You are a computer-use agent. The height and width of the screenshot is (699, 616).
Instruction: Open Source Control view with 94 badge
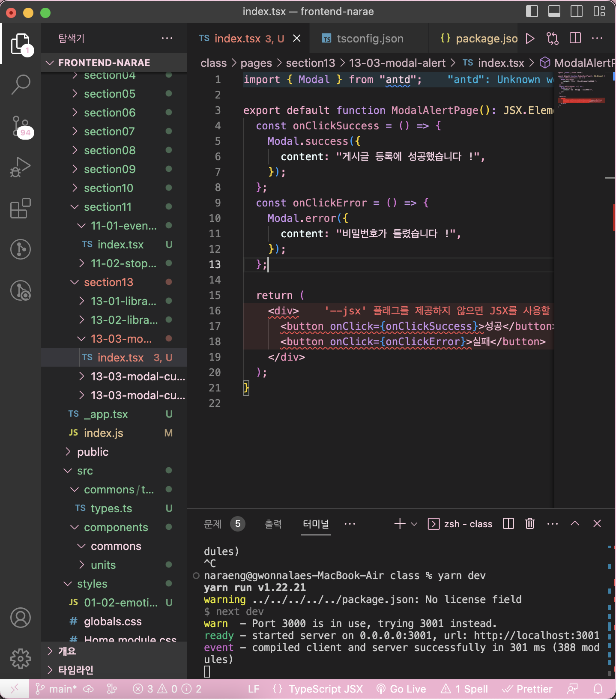click(21, 126)
